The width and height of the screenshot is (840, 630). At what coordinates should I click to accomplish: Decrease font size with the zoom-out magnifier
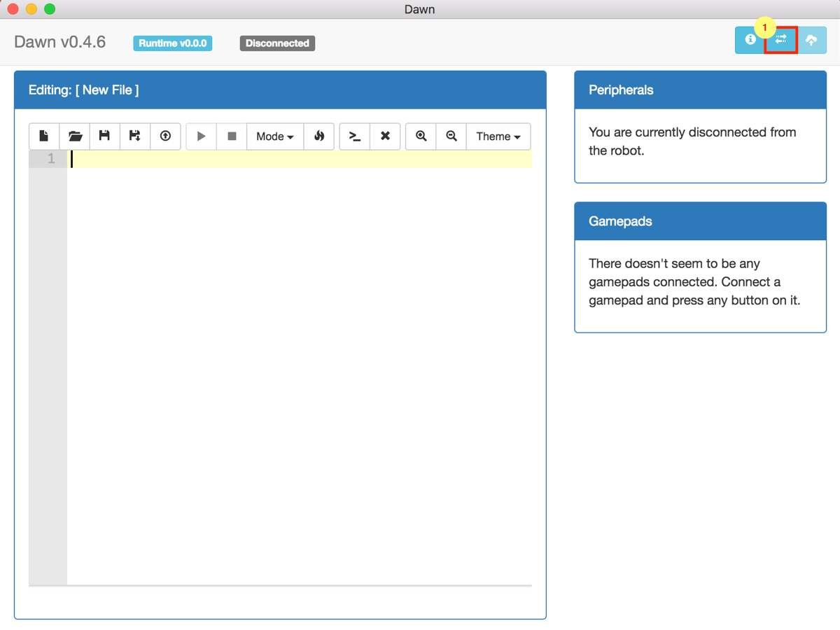(x=451, y=136)
